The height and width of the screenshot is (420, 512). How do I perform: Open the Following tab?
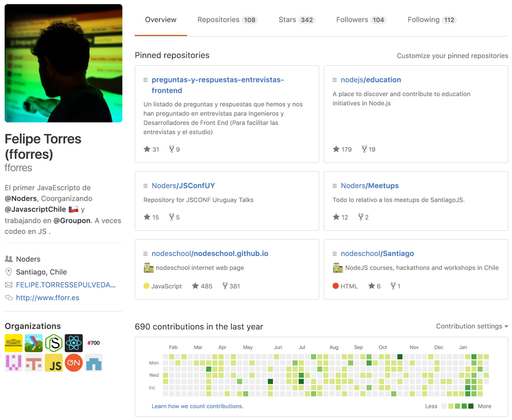tap(432, 20)
